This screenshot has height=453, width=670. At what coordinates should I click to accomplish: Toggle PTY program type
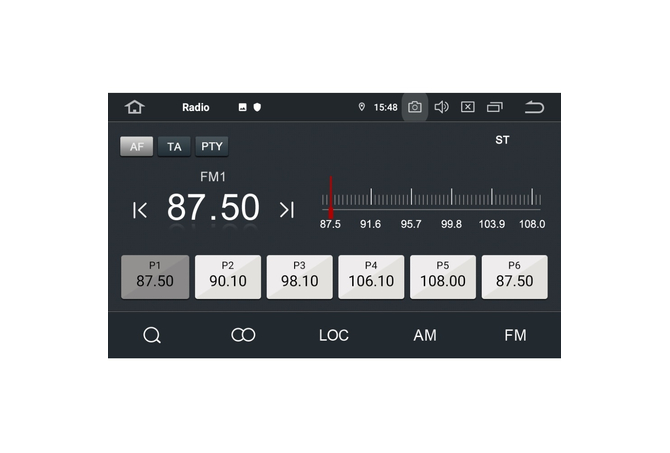(x=212, y=146)
